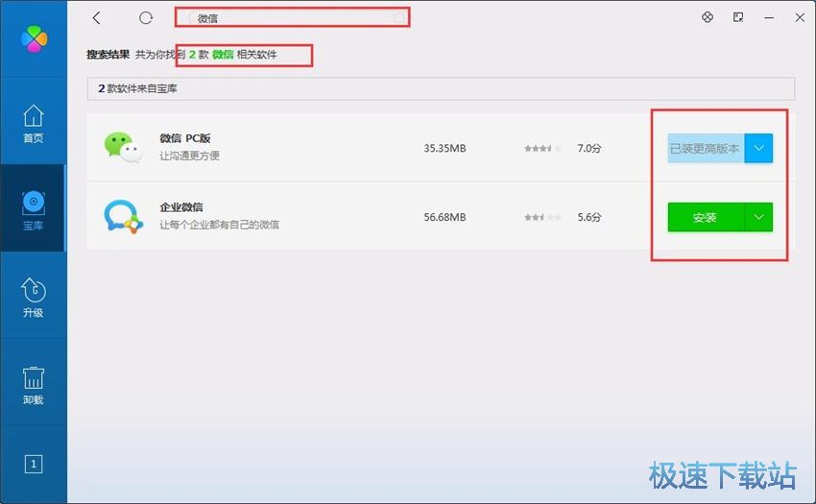
Task: Go back with the left arrow
Action: [96, 17]
